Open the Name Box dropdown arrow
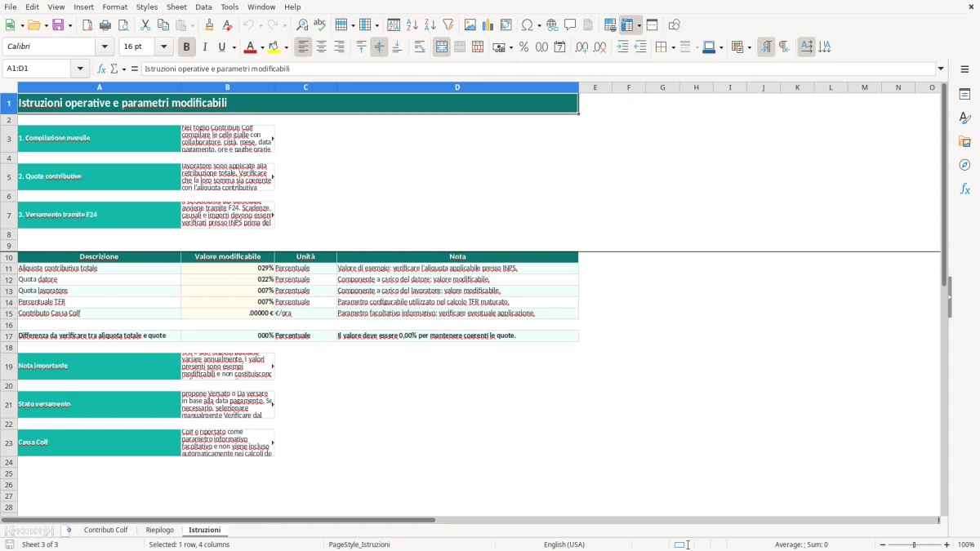The width and height of the screenshot is (980, 551). tap(81, 69)
